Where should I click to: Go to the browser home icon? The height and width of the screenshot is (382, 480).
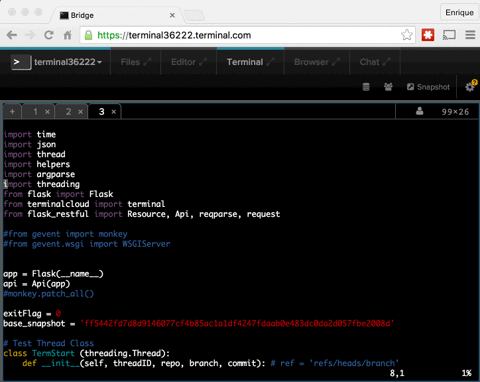(x=68, y=35)
